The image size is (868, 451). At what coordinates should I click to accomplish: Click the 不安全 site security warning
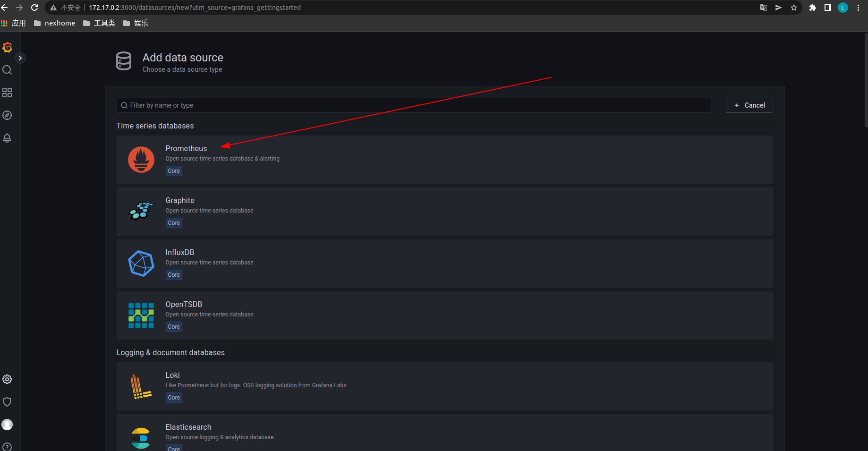[x=66, y=8]
